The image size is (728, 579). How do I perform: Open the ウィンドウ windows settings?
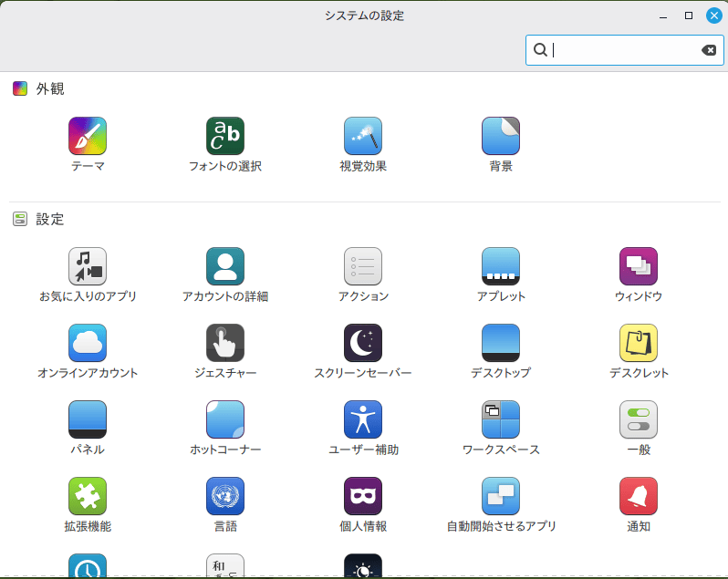[x=639, y=266]
